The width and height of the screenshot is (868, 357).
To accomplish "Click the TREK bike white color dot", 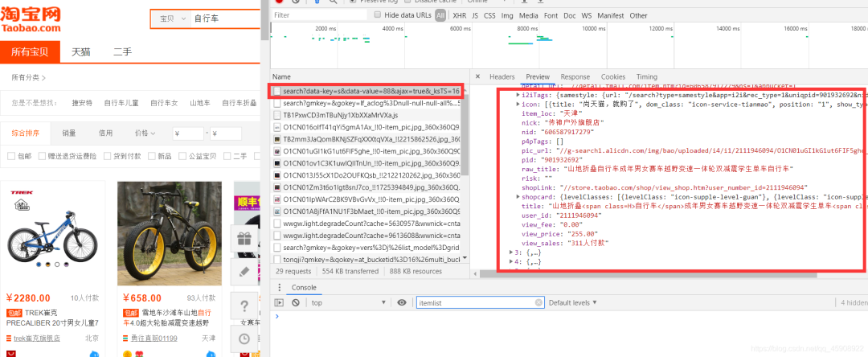I will click(57, 265).
